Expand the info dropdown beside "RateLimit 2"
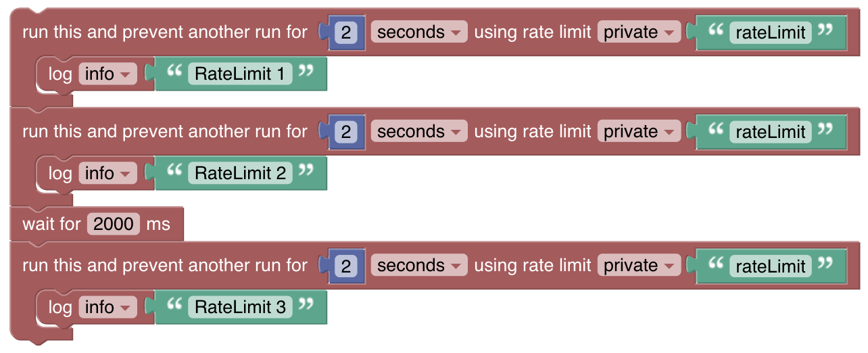868x353 pixels. [107, 174]
